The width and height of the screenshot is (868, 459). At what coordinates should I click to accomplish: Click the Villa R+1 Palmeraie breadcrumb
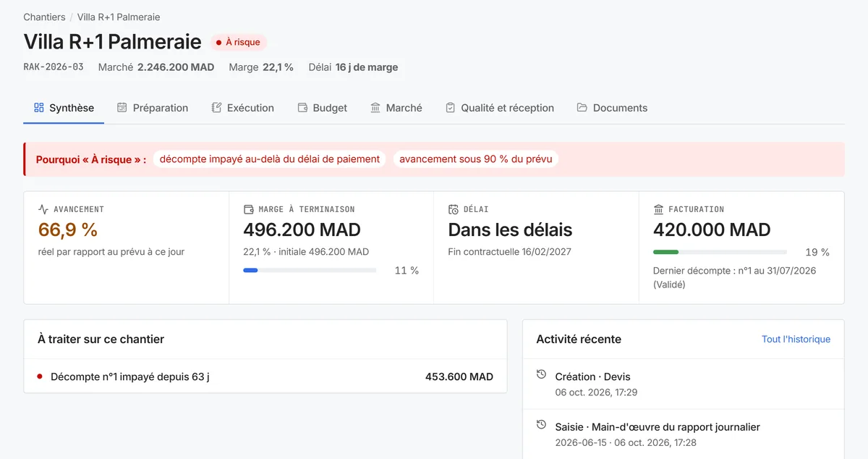tap(119, 17)
